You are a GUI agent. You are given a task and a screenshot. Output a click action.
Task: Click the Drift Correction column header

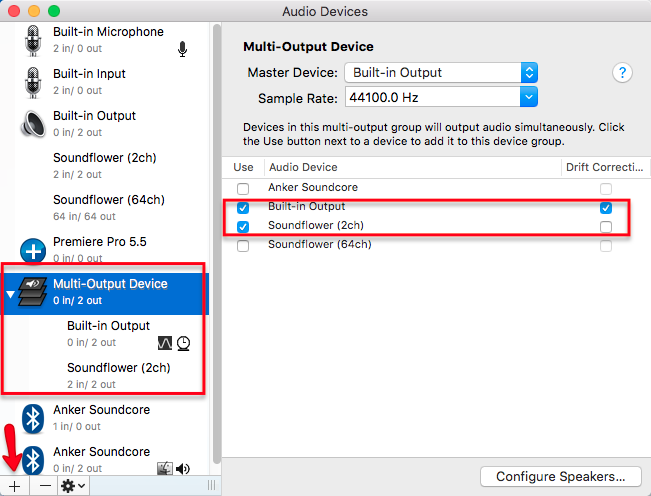click(604, 167)
